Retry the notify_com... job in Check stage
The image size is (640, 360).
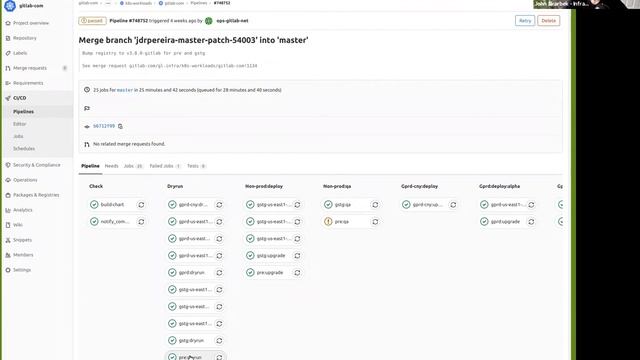(x=141, y=222)
